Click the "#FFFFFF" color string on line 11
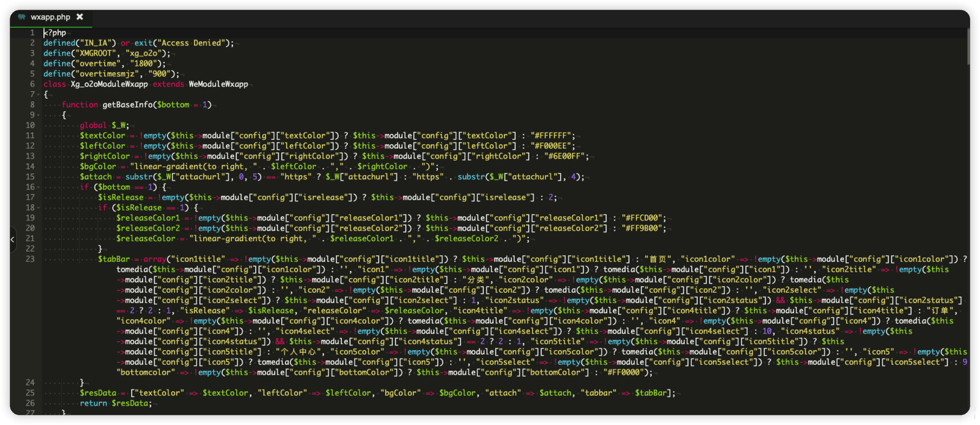The image size is (980, 425). [x=550, y=136]
